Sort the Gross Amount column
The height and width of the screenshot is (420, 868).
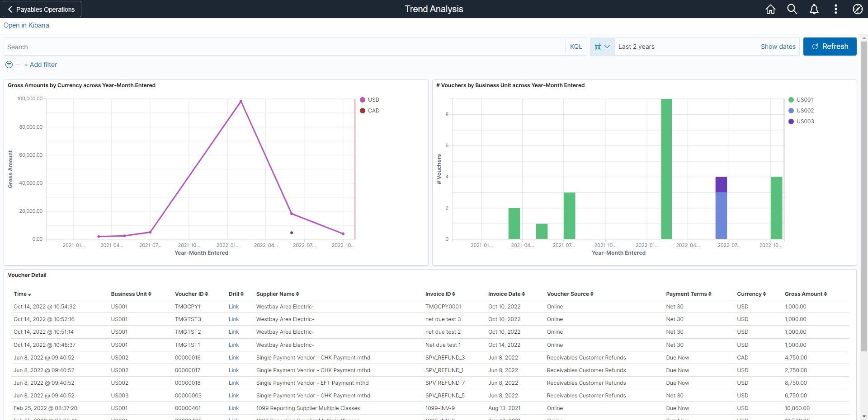click(x=825, y=294)
